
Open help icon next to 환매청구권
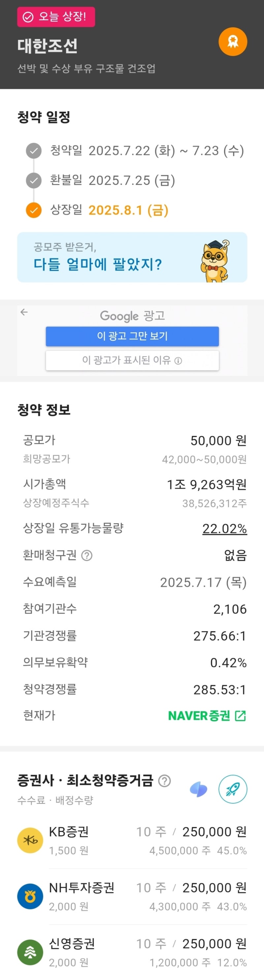[87, 556]
